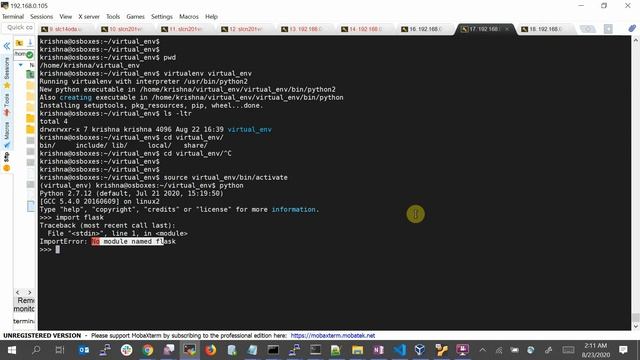640x360 pixels.
Task: Open Firefox from the taskbar
Action: (x=211, y=350)
